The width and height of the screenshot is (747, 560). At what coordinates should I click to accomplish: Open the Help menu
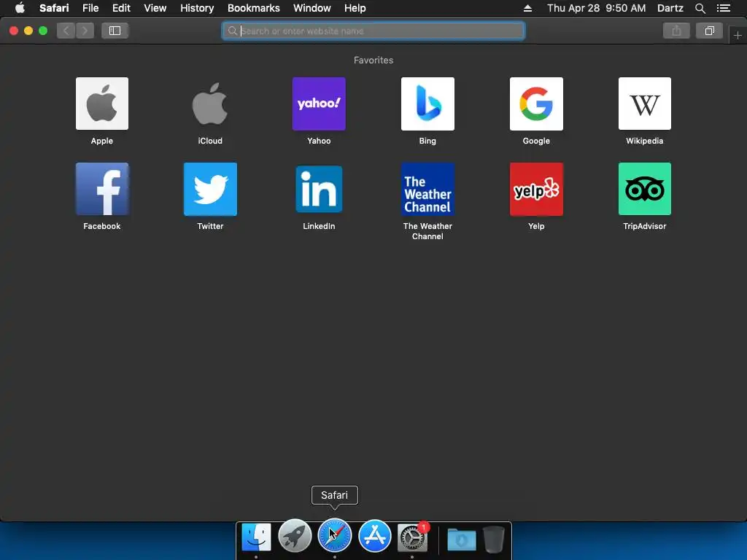[355, 8]
